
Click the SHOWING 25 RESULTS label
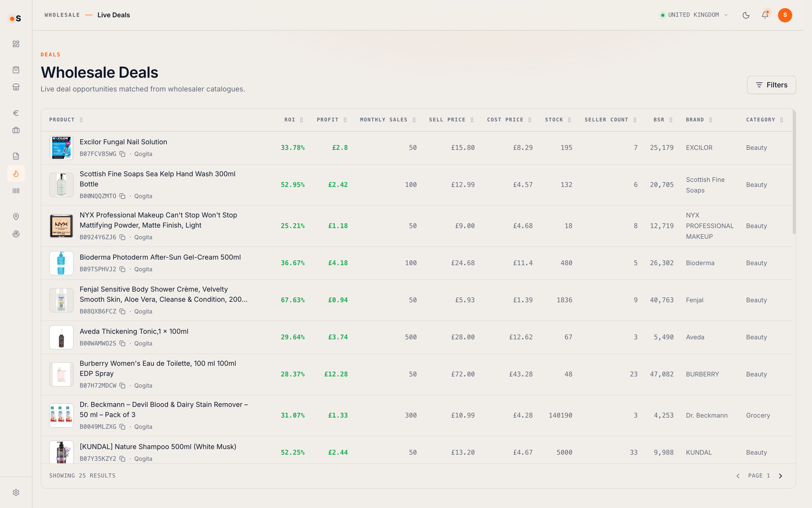click(82, 476)
